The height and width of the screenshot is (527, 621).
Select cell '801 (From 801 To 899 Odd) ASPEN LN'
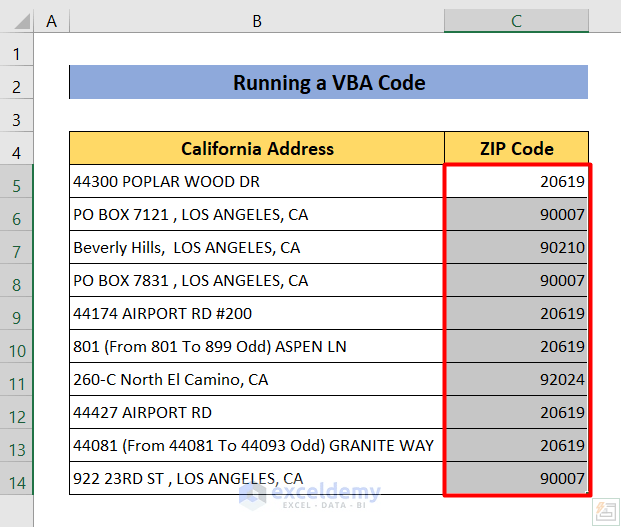click(x=257, y=346)
